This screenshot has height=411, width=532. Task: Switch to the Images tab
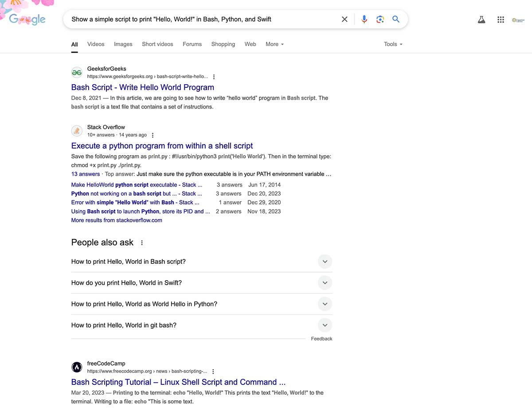(123, 44)
